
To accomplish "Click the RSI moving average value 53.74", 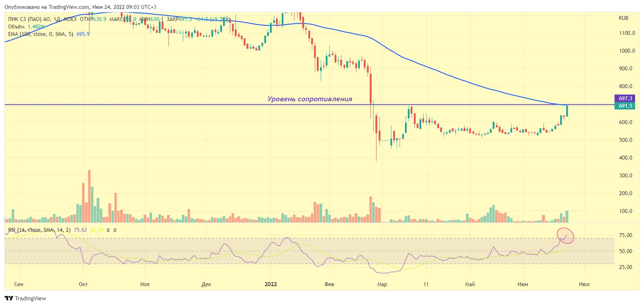I will pos(97,230).
